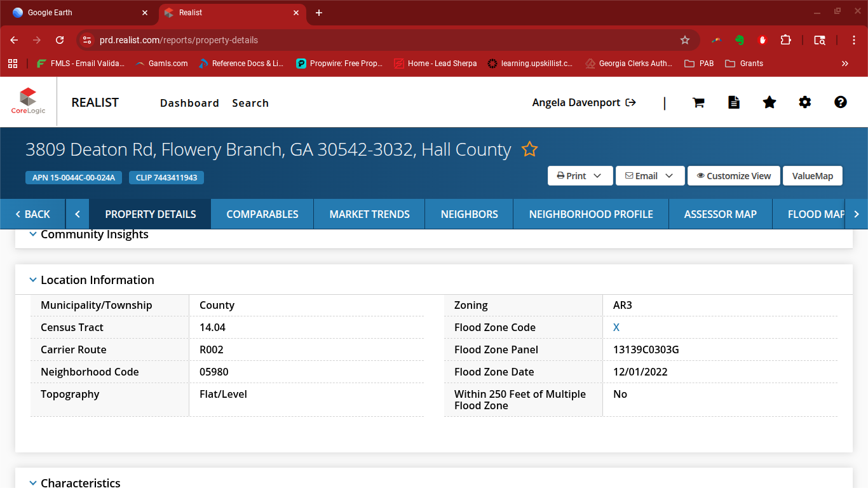This screenshot has width=868, height=488.
Task: Open the Search page
Action: coord(250,103)
